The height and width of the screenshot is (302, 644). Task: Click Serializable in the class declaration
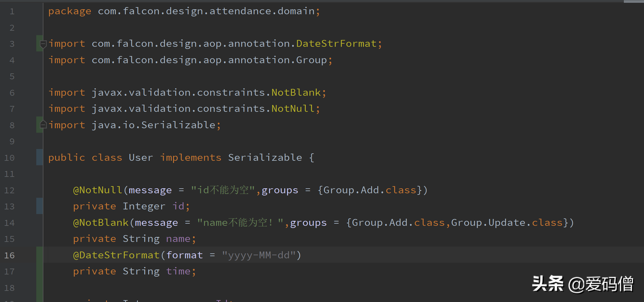tap(265, 158)
